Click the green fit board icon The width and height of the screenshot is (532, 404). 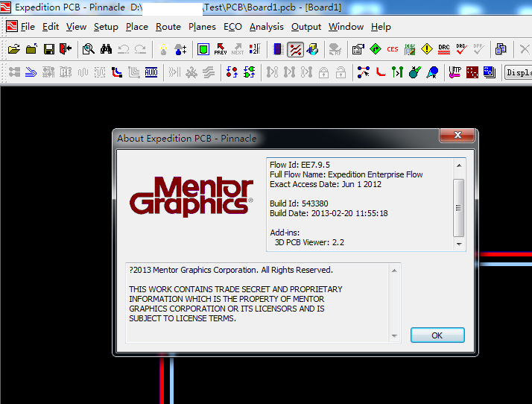(203, 49)
